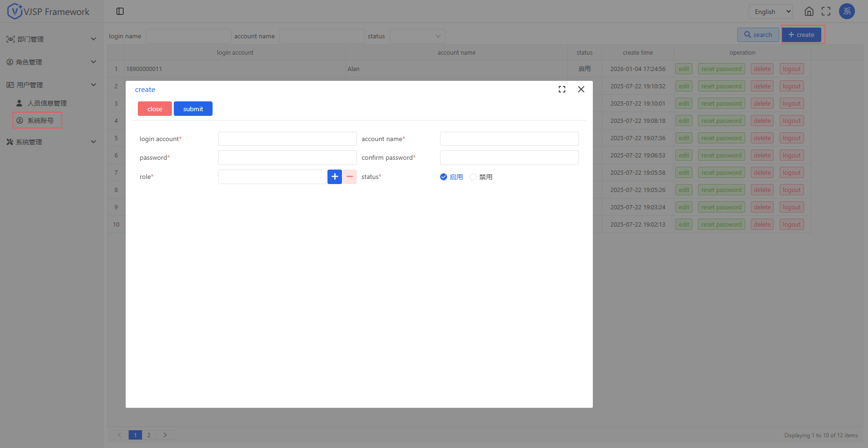This screenshot has width=868, height=448.
Task: Select 系统账号 menu item
Action: 40,121
